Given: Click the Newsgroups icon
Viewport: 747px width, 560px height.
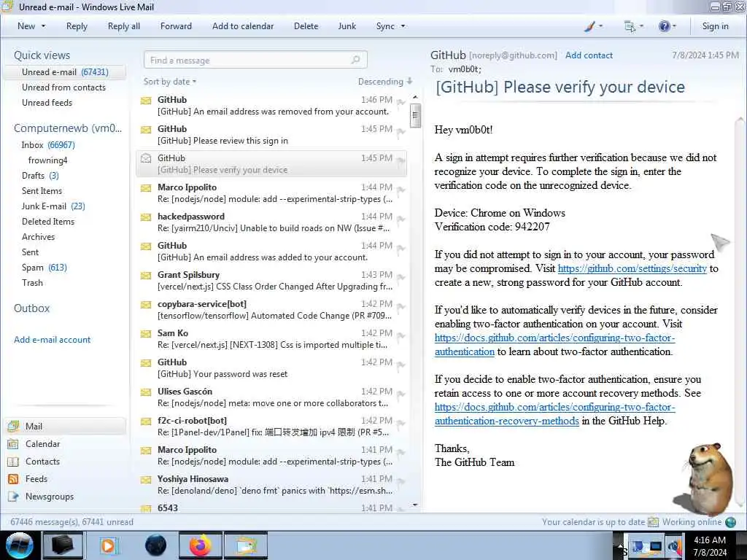Looking at the screenshot, I should coord(13,497).
